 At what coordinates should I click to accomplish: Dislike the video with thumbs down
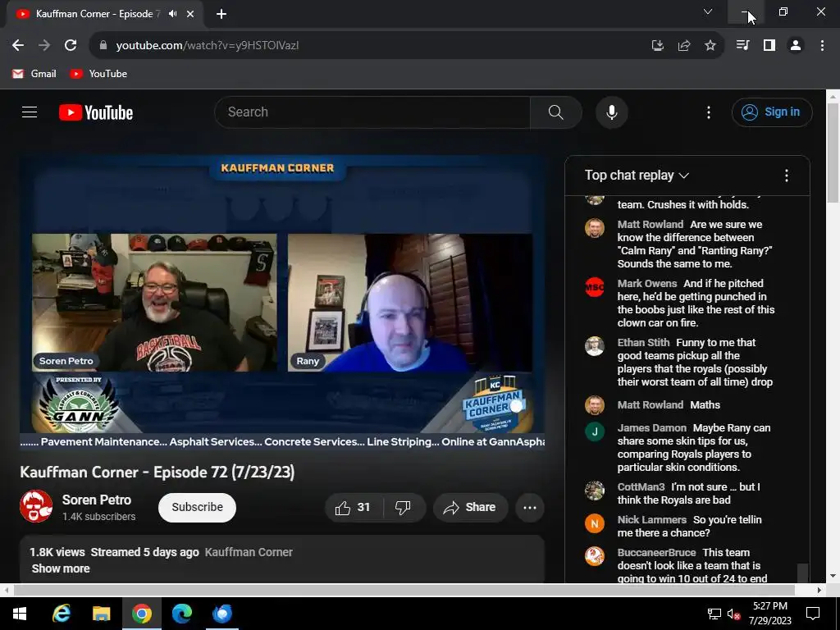404,507
